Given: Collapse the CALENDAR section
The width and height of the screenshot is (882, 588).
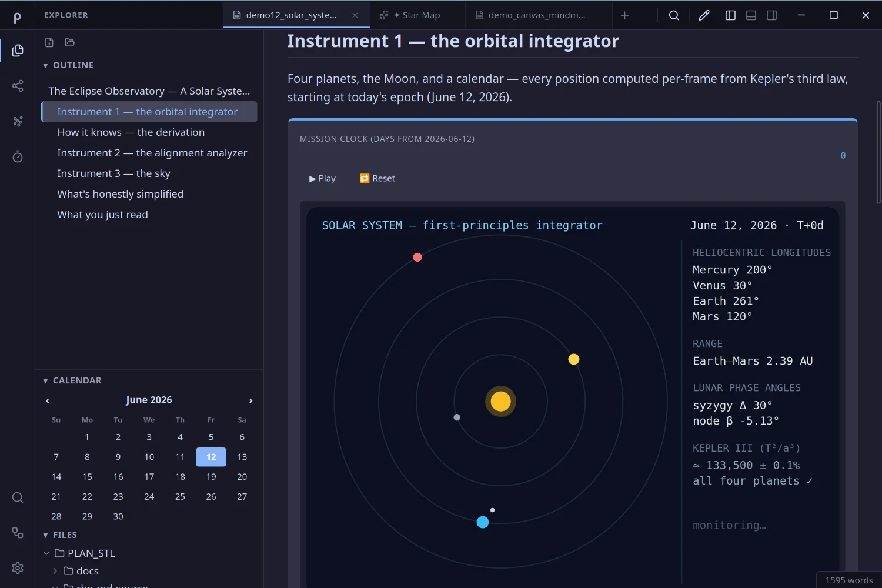Looking at the screenshot, I should (45, 381).
